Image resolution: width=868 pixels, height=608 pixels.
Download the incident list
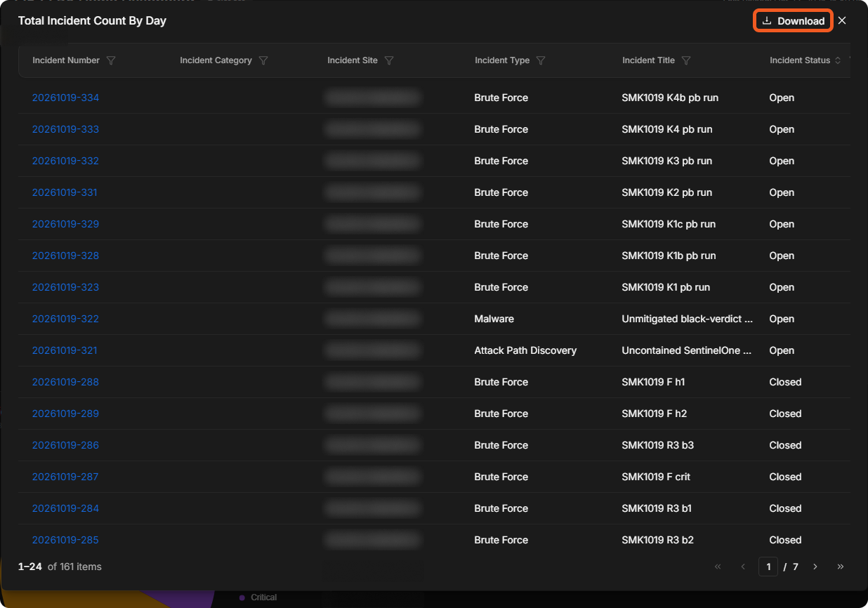[794, 21]
